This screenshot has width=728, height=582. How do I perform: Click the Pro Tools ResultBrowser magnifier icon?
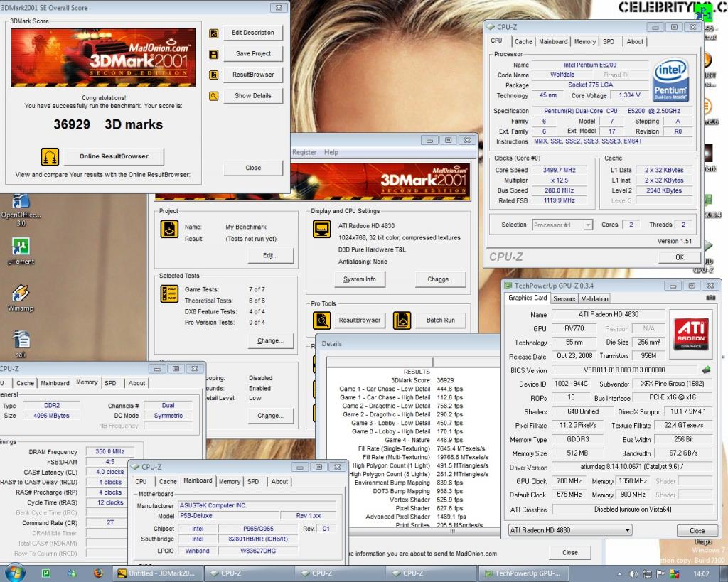point(322,320)
